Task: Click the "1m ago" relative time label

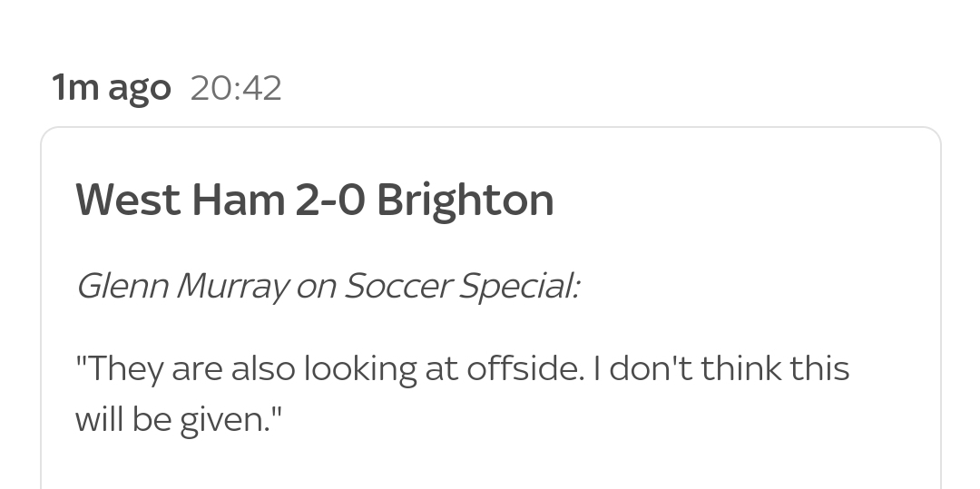Action: click(x=112, y=88)
